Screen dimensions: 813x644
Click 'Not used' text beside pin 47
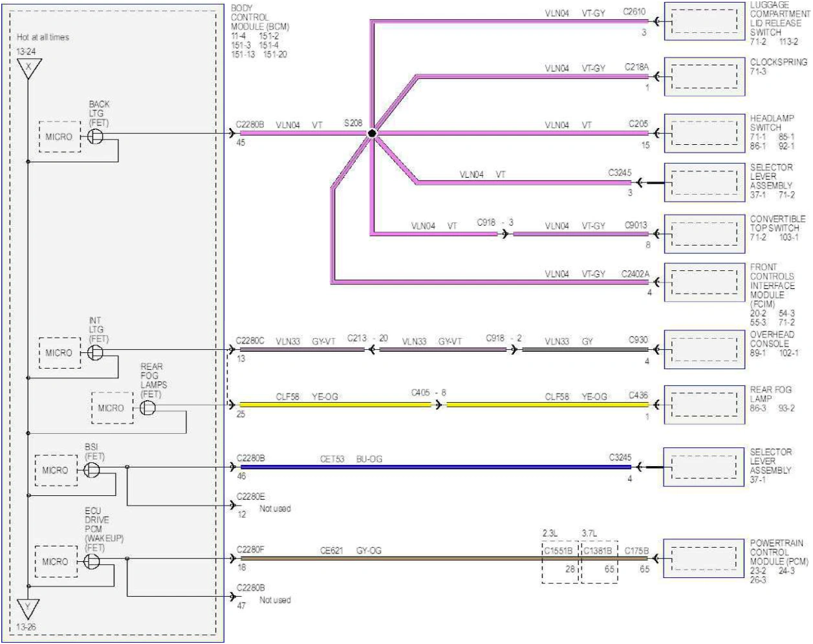click(x=276, y=600)
